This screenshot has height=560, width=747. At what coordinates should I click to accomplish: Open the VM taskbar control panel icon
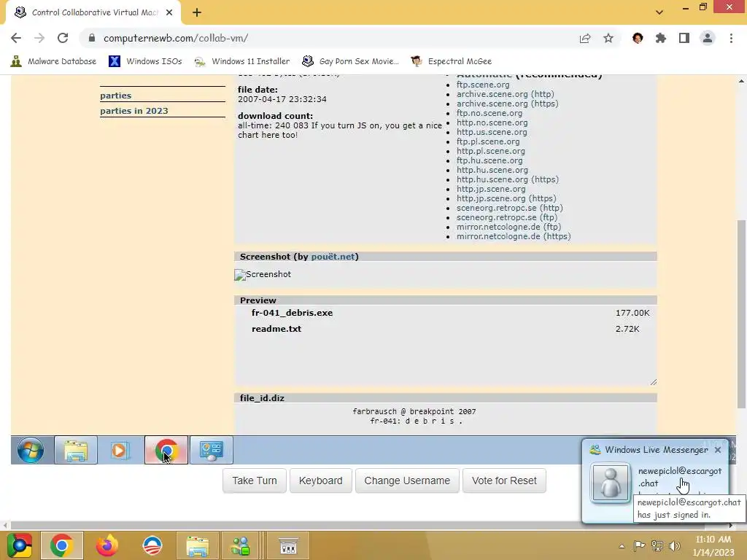click(212, 450)
